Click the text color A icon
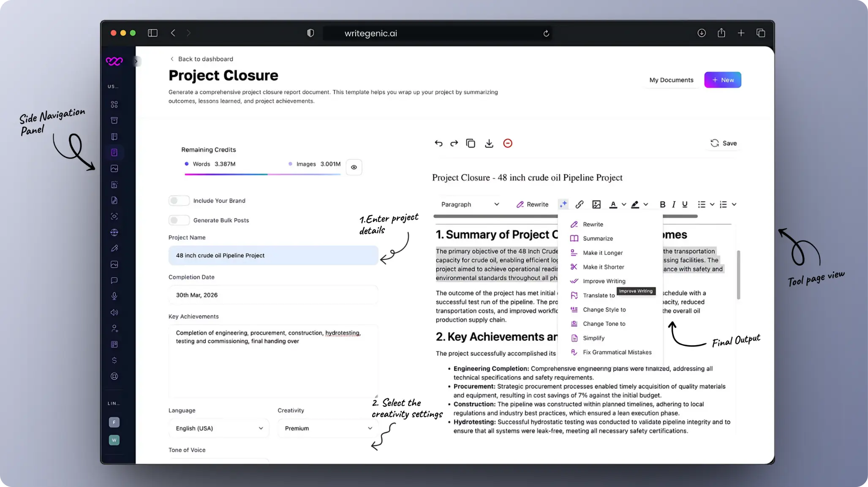The image size is (868, 487). (x=613, y=204)
